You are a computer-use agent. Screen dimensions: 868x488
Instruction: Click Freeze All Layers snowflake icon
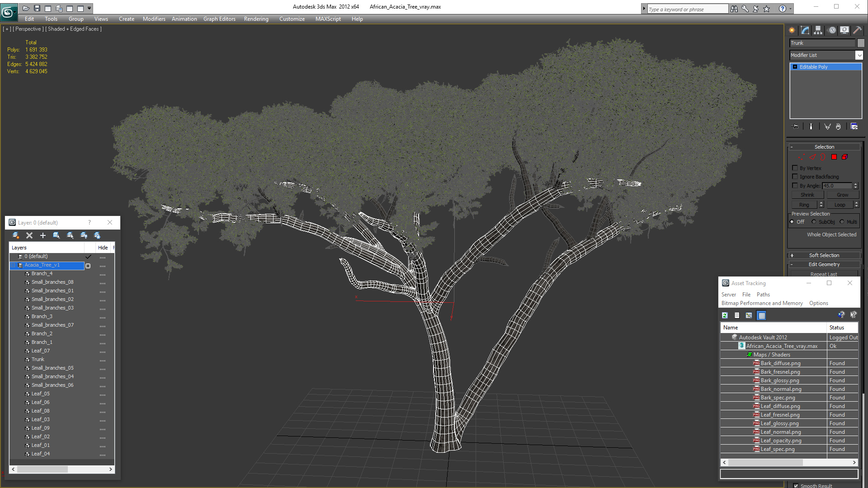[97, 235]
